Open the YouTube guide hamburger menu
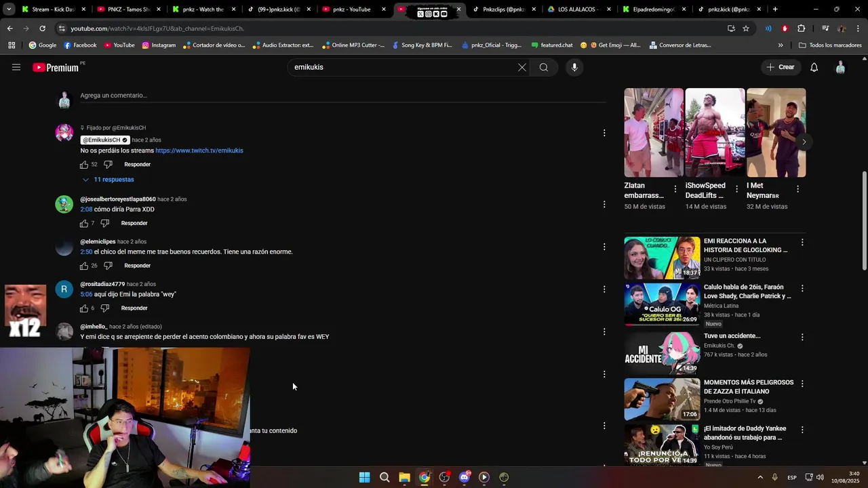 (16, 67)
